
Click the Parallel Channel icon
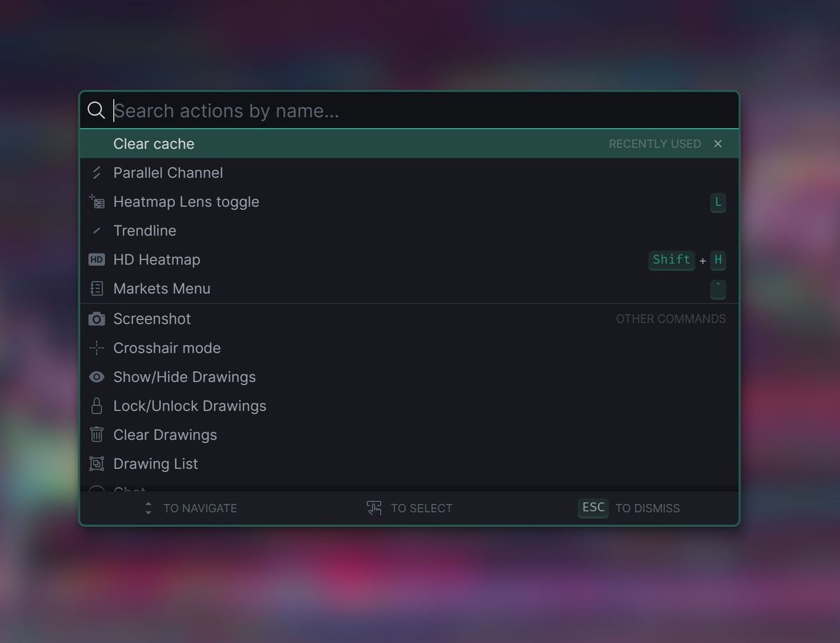point(97,173)
